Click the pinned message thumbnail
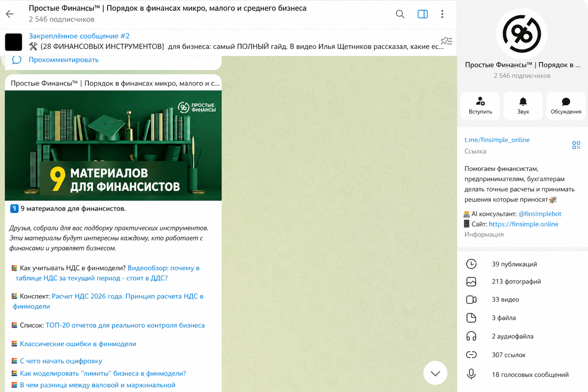 tap(13, 42)
